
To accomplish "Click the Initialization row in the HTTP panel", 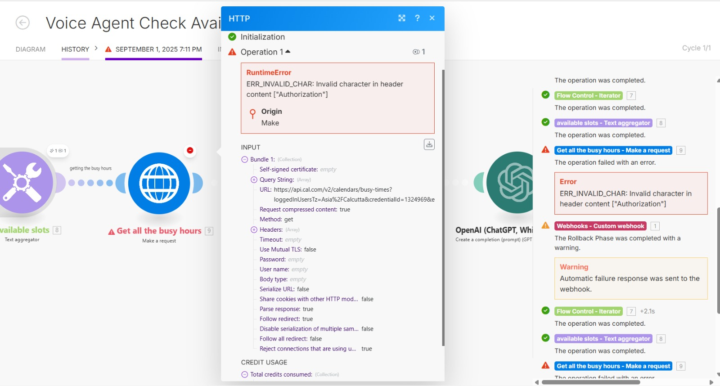I will tap(263, 37).
